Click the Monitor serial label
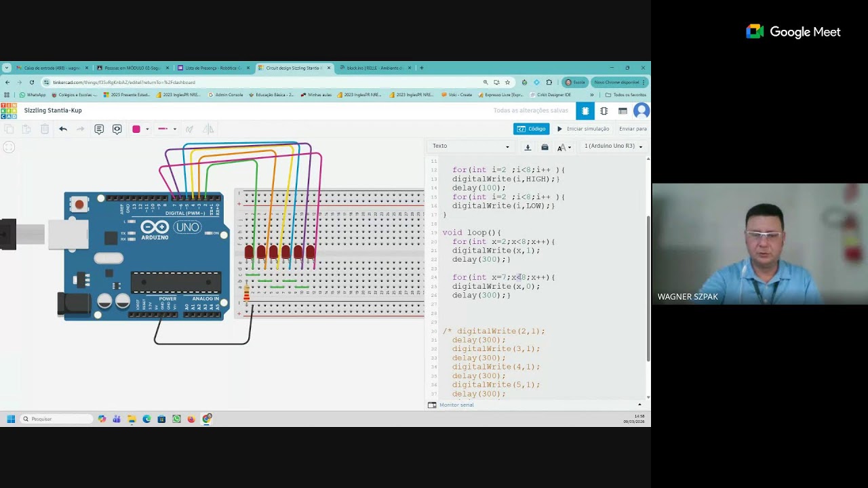 click(x=456, y=405)
